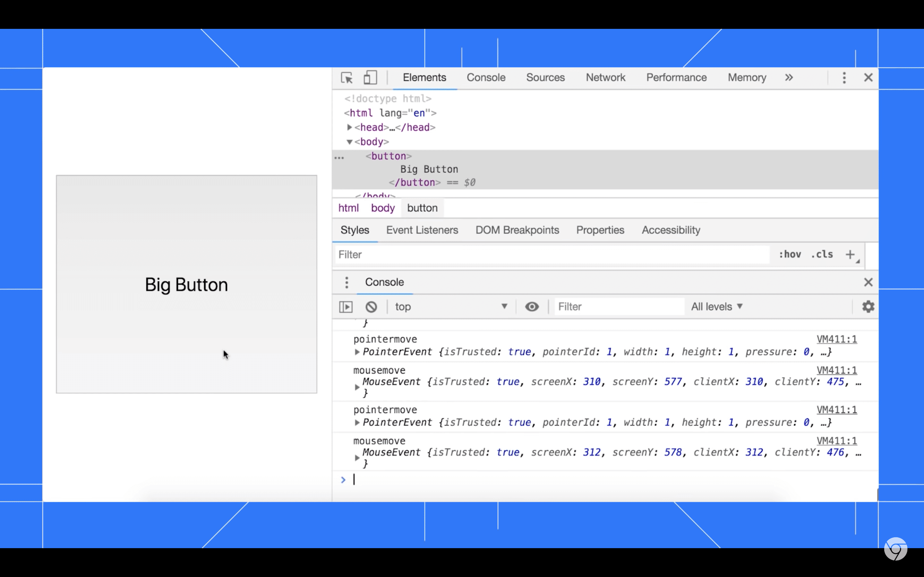The height and width of the screenshot is (577, 924).
Task: Click the :hov pseudo-class toggle button
Action: tap(790, 254)
